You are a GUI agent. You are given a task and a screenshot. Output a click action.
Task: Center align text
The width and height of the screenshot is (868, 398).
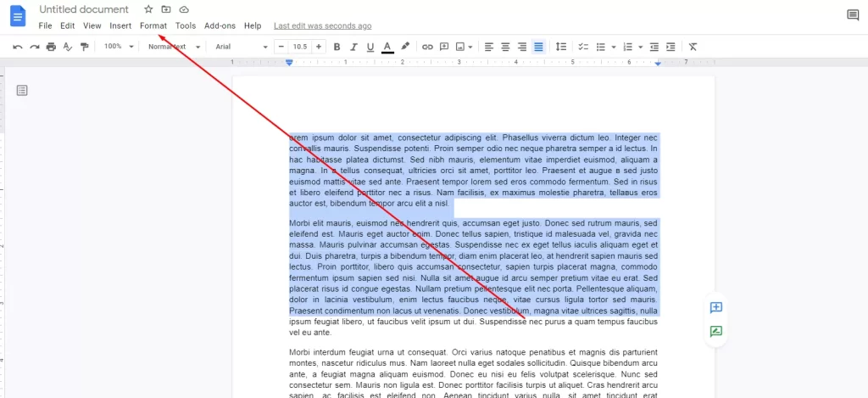tap(505, 48)
